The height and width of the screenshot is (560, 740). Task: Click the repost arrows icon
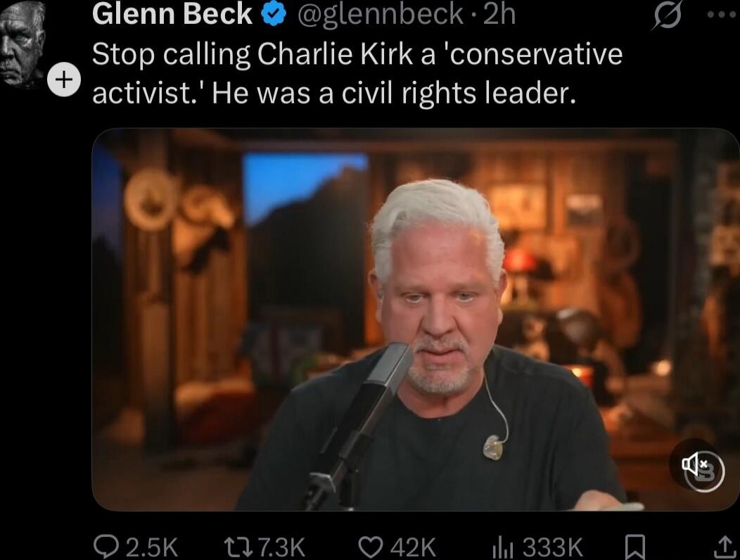coord(238,547)
